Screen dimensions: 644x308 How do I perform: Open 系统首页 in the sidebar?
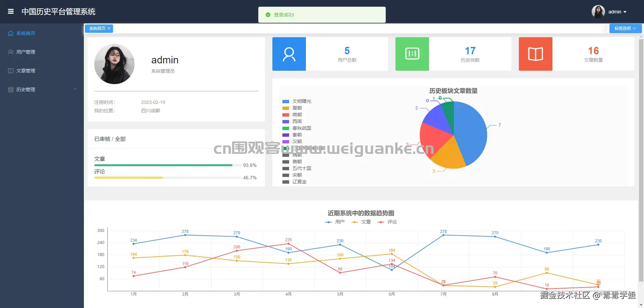tap(42, 33)
